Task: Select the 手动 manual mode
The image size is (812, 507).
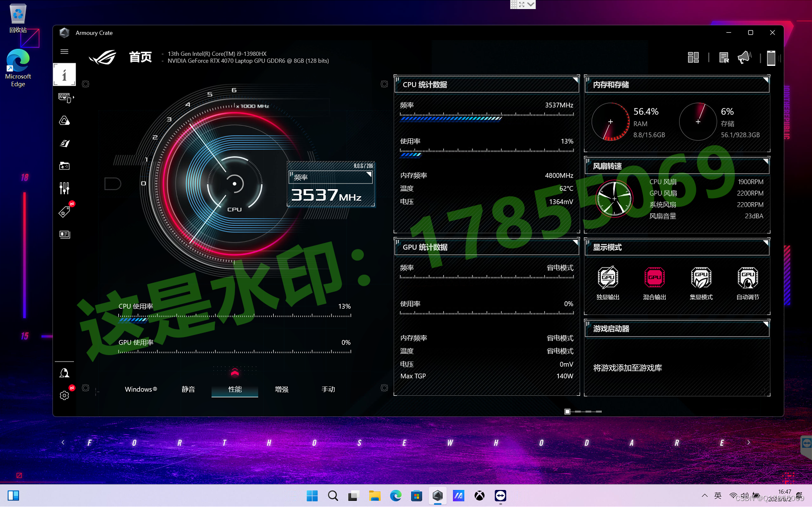Action: pos(329,389)
